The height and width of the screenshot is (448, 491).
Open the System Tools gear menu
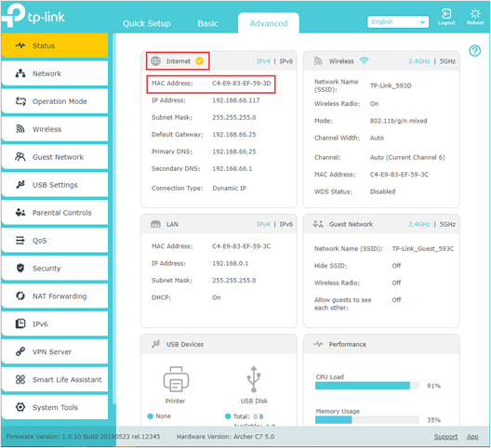[55, 407]
